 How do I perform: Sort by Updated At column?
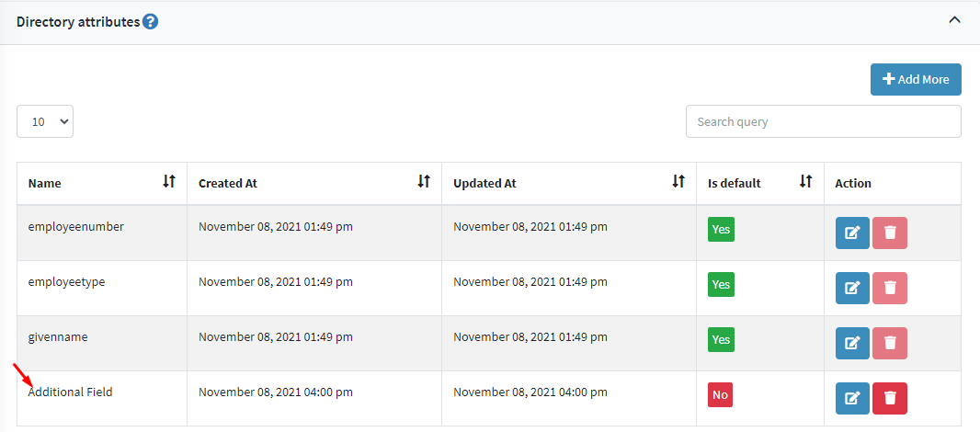(x=678, y=182)
